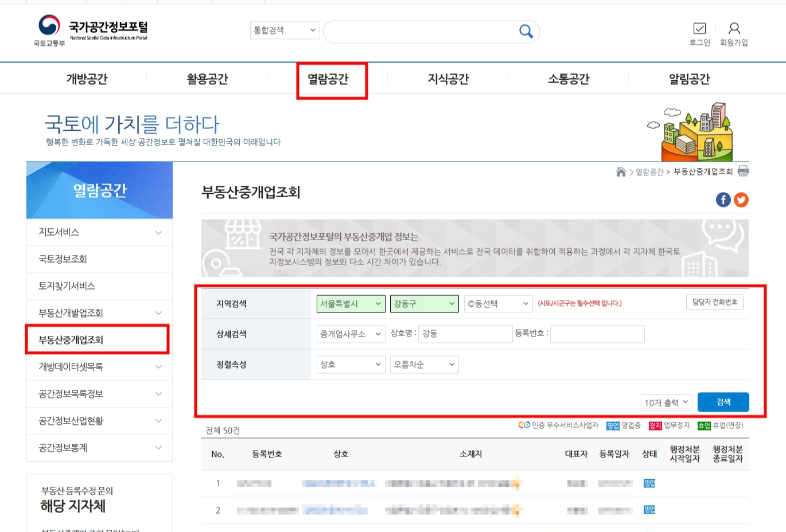The image size is (786, 532).
Task: Share the page via the Facebook icon
Action: click(x=723, y=200)
